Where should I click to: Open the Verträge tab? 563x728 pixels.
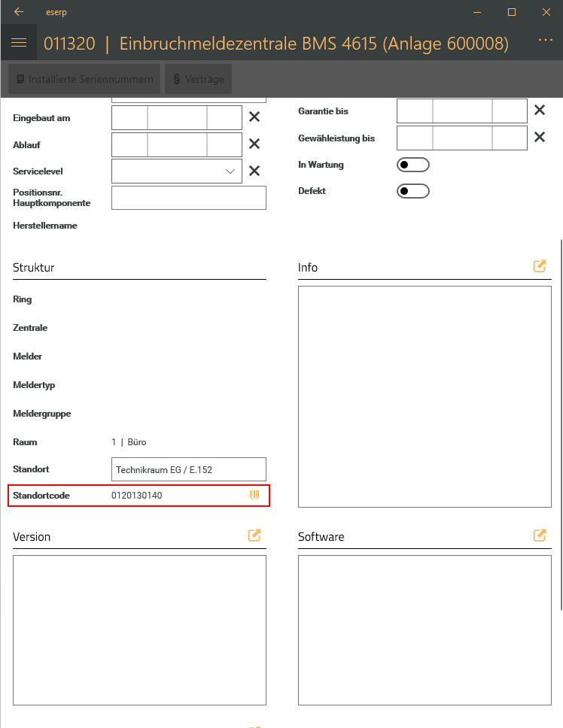click(x=199, y=79)
